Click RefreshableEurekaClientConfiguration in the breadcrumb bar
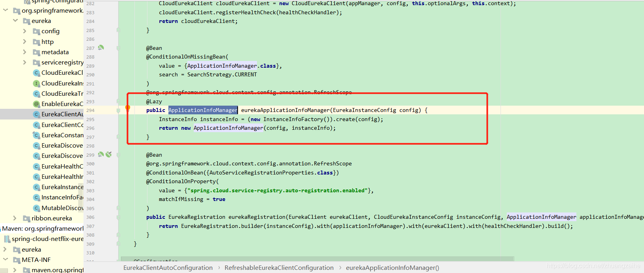 (279, 268)
